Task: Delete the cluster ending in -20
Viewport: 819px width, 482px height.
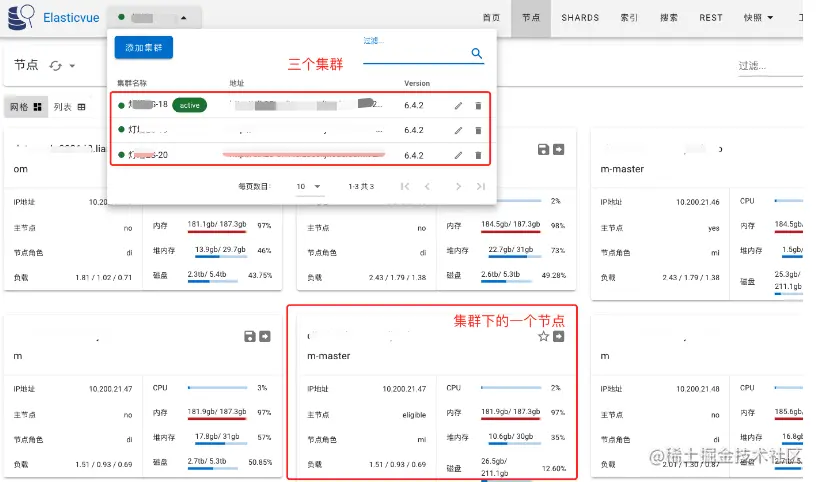Action: tap(478, 155)
